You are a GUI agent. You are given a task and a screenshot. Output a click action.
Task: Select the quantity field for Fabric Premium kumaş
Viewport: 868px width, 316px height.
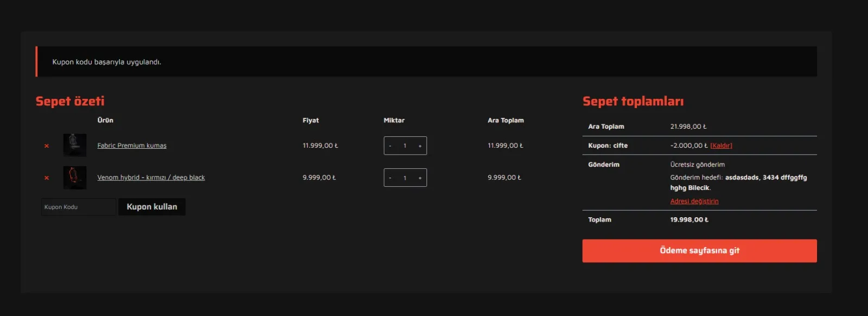click(x=405, y=146)
